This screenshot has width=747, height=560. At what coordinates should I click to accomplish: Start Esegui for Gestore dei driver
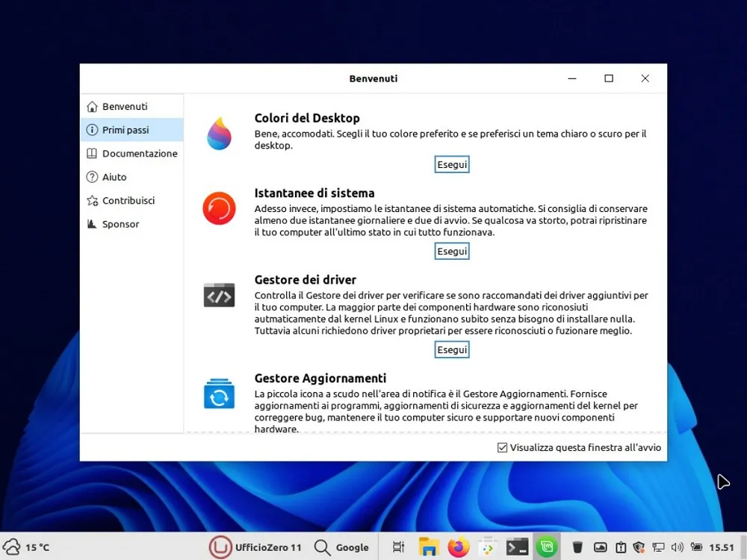point(452,349)
